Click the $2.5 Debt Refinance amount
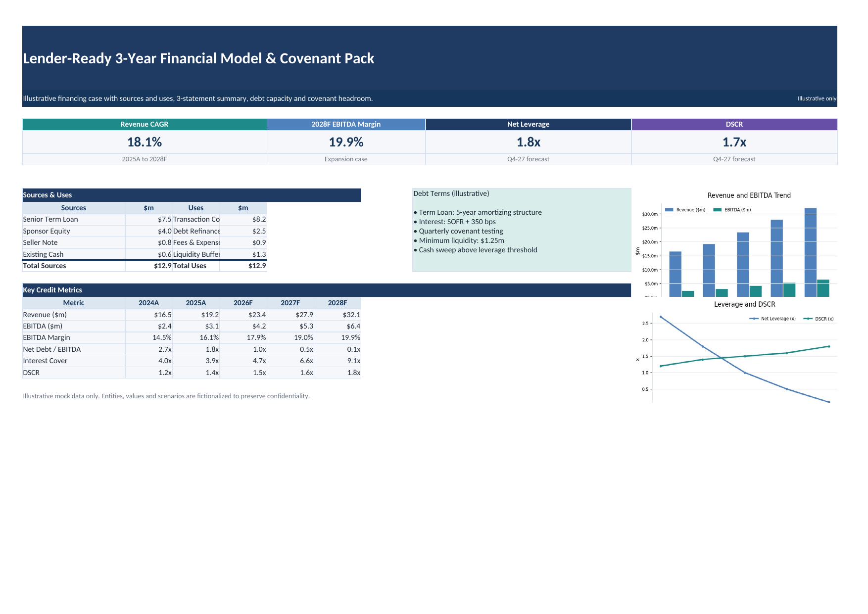The width and height of the screenshot is (868, 614). (x=243, y=231)
